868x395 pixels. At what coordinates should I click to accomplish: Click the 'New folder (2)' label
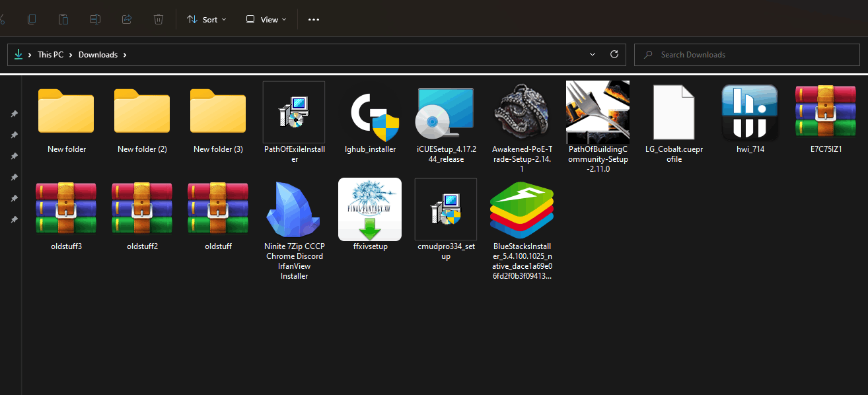coord(142,149)
